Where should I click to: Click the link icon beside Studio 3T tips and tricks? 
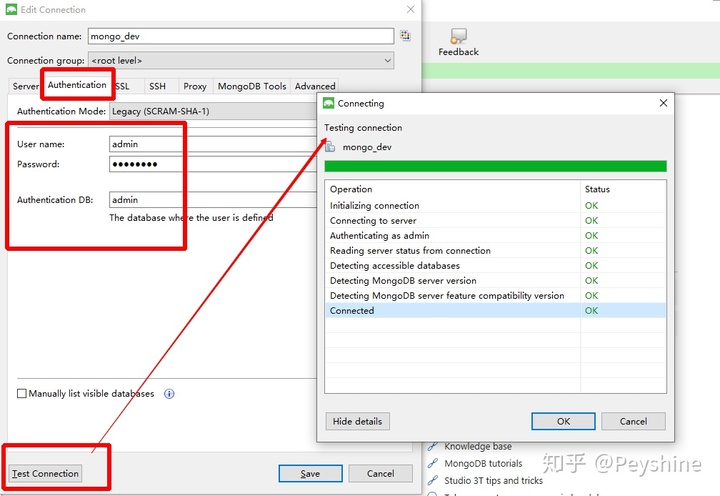point(433,480)
